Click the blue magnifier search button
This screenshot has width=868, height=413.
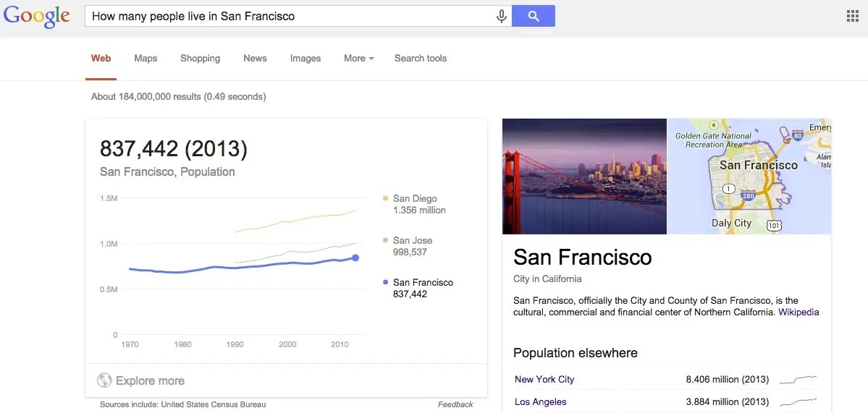pos(534,16)
